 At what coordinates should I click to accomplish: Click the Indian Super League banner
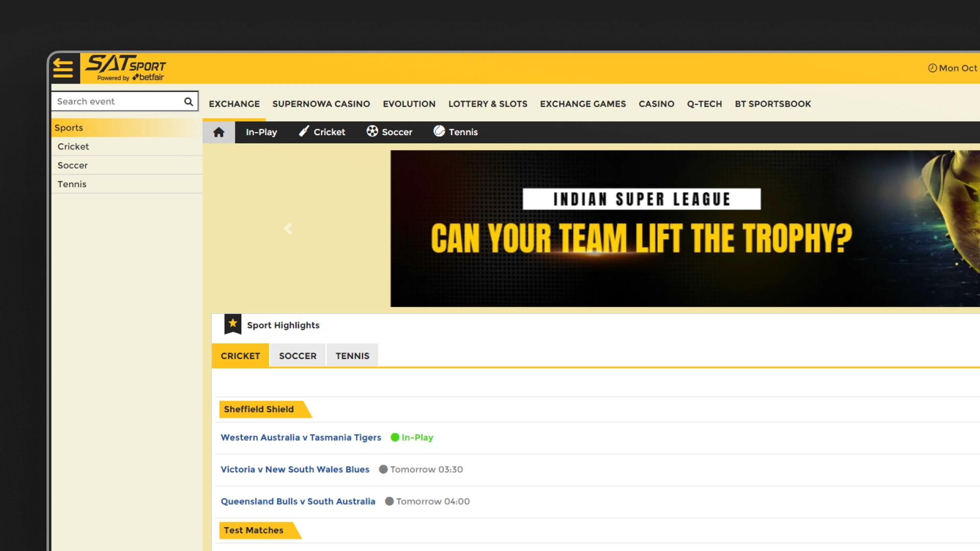(685, 229)
